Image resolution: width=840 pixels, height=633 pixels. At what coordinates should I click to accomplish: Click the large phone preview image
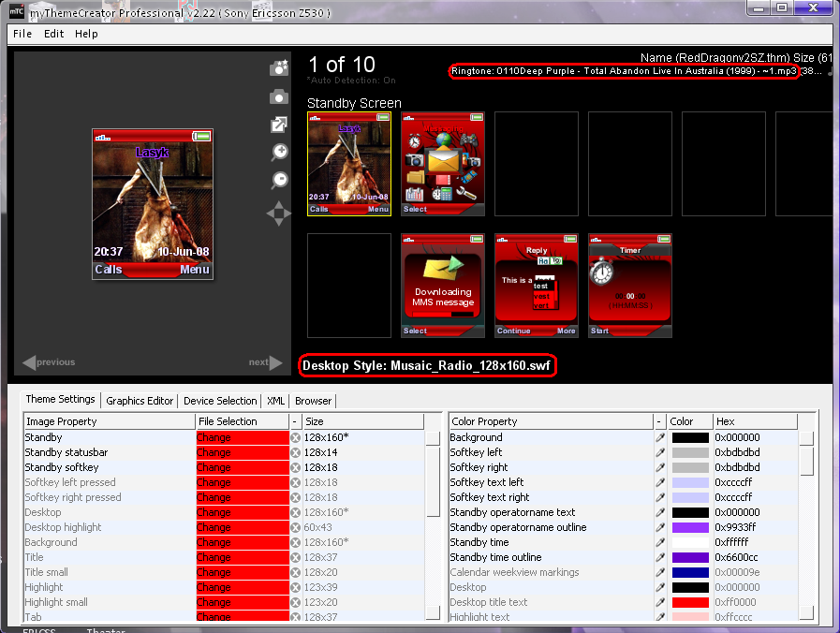(x=153, y=204)
